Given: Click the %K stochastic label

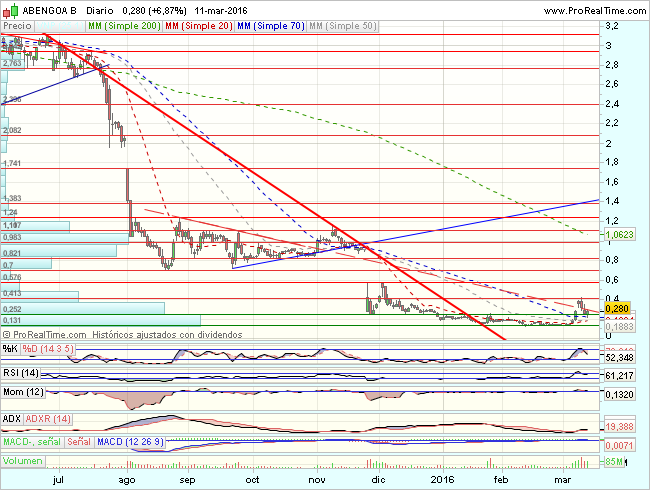Looking at the screenshot, I should click(x=10, y=349).
